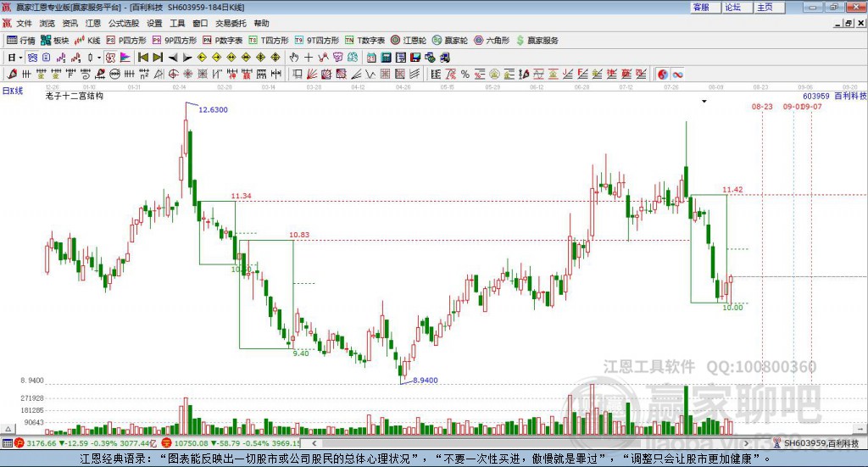Open the calculator icon in toolbar
The width and height of the screenshot is (868, 467).
(386, 58)
